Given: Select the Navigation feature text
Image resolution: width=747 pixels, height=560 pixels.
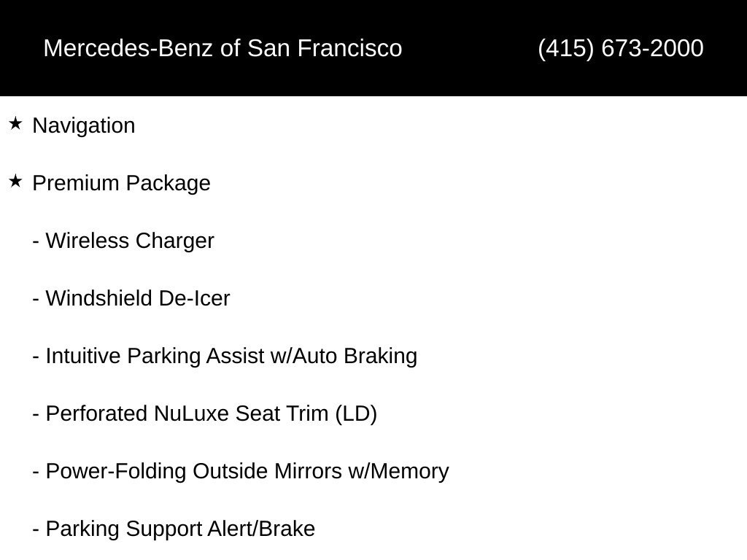Looking at the screenshot, I should [84, 125].
